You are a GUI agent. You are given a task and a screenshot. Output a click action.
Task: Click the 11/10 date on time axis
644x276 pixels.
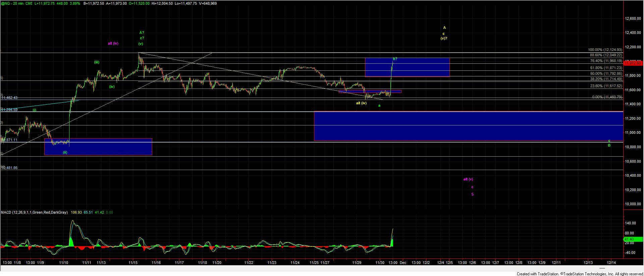pos(64,263)
